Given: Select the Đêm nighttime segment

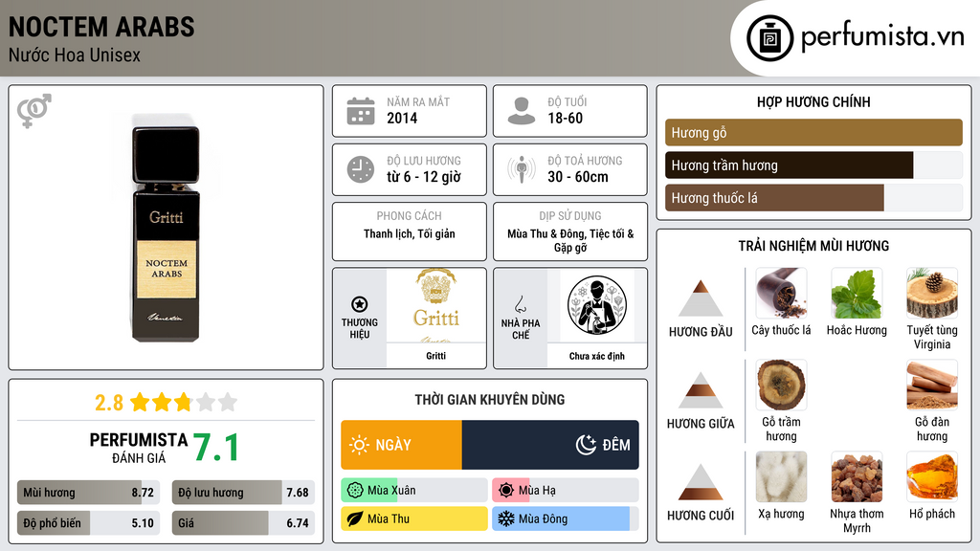Looking at the screenshot, I should (550, 445).
